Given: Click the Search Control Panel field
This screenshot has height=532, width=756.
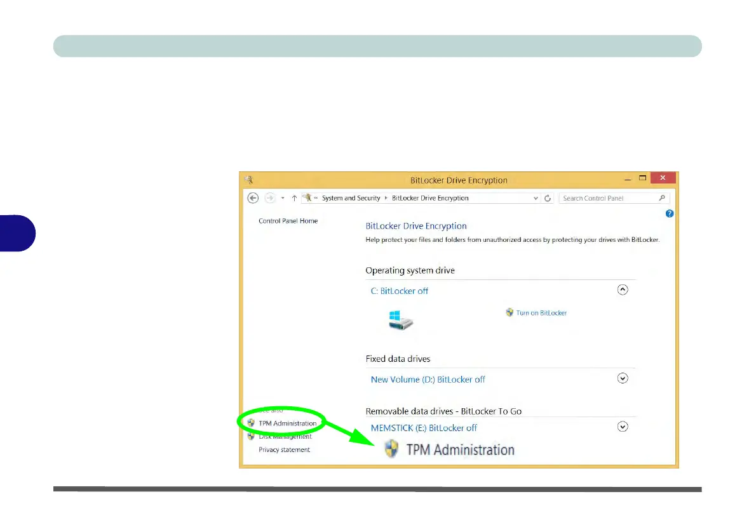Looking at the screenshot, I should click(x=614, y=198).
